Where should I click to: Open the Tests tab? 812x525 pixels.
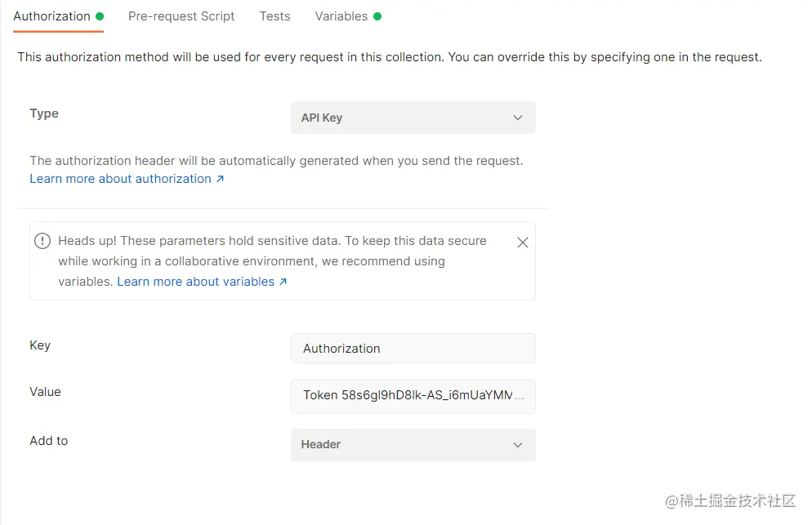click(274, 16)
